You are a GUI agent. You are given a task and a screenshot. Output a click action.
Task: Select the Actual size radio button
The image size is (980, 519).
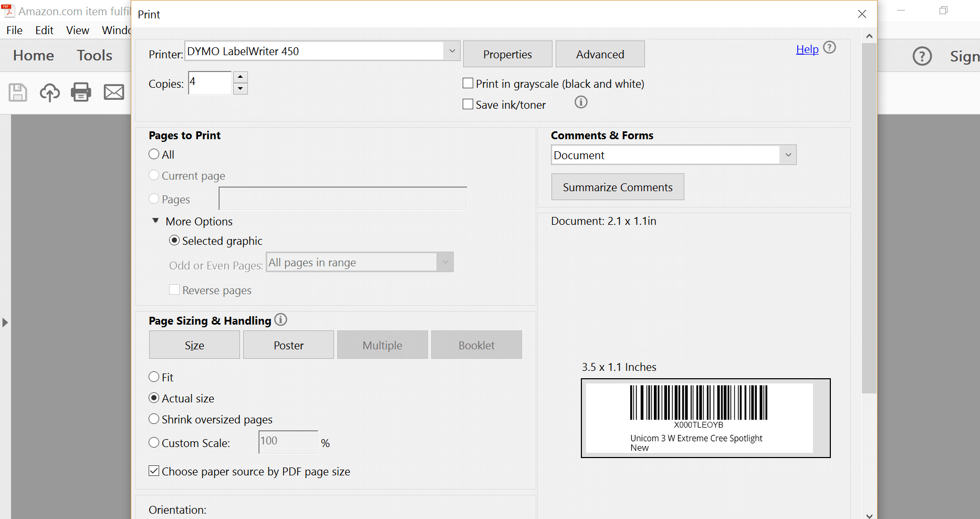click(154, 398)
